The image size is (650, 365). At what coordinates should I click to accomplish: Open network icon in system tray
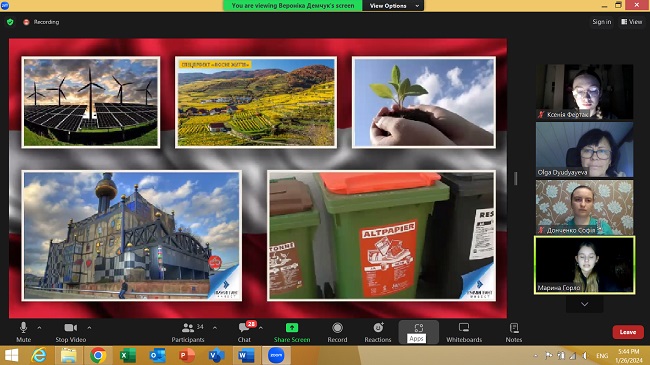(x=572, y=355)
